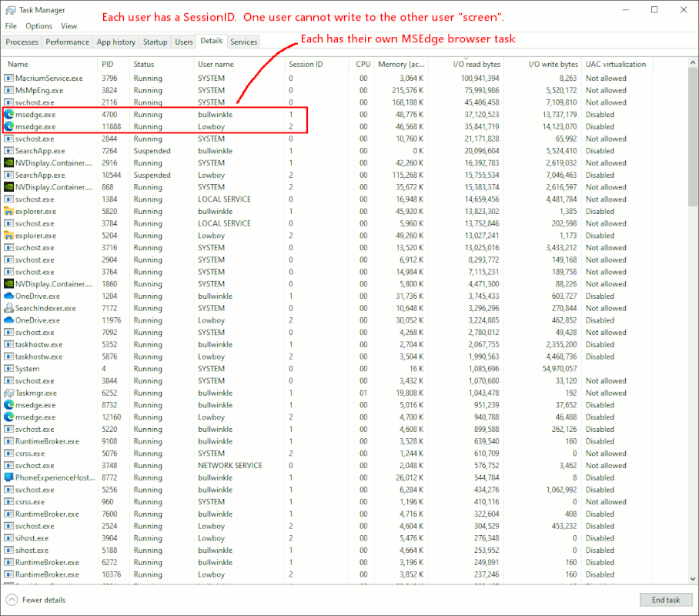Click the SearchApp.exe icon for PID 7264

click(8, 151)
